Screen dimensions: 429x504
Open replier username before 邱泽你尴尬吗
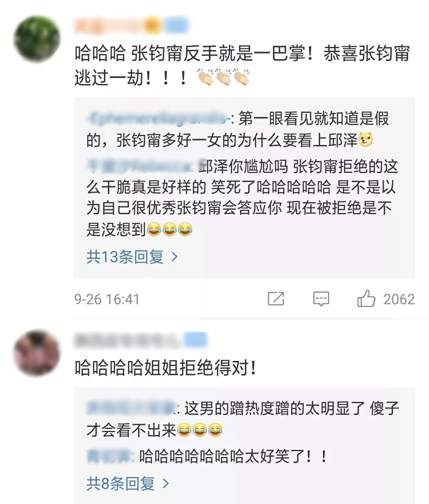(142, 167)
